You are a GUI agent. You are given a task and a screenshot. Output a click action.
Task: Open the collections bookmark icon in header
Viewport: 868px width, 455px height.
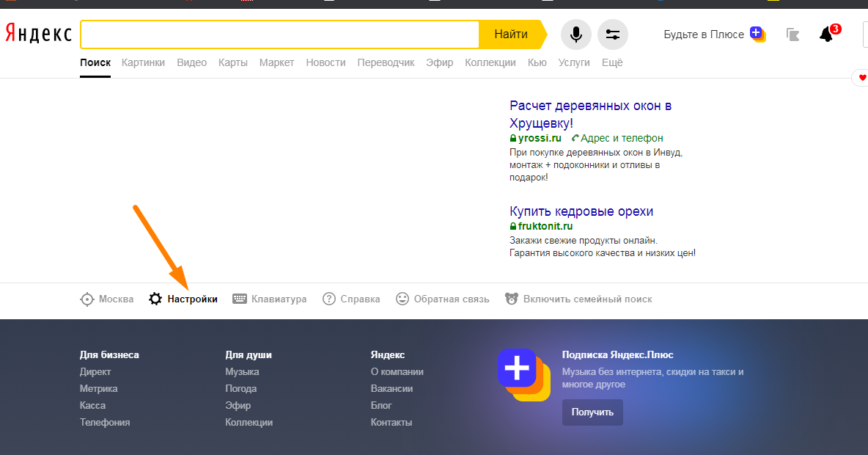click(x=792, y=34)
